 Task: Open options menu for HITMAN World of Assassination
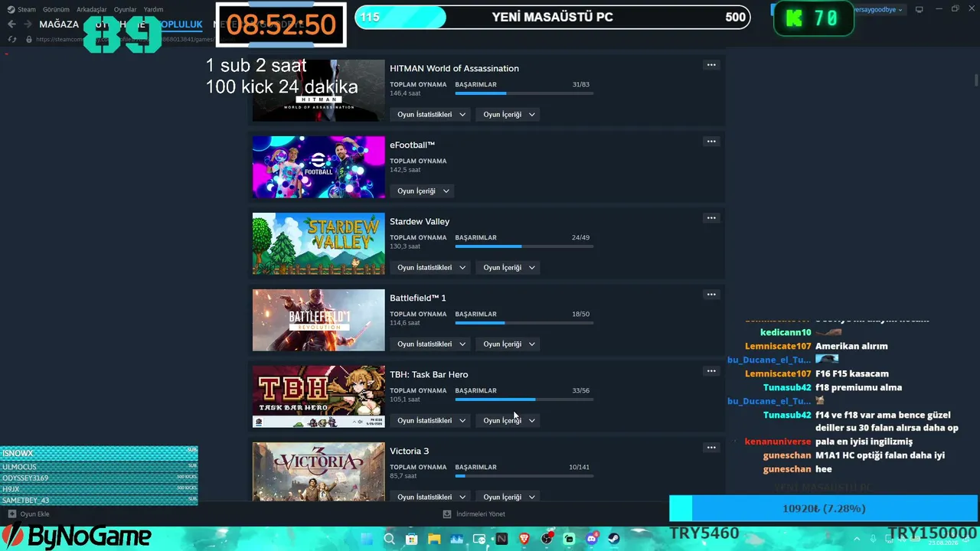click(x=711, y=65)
